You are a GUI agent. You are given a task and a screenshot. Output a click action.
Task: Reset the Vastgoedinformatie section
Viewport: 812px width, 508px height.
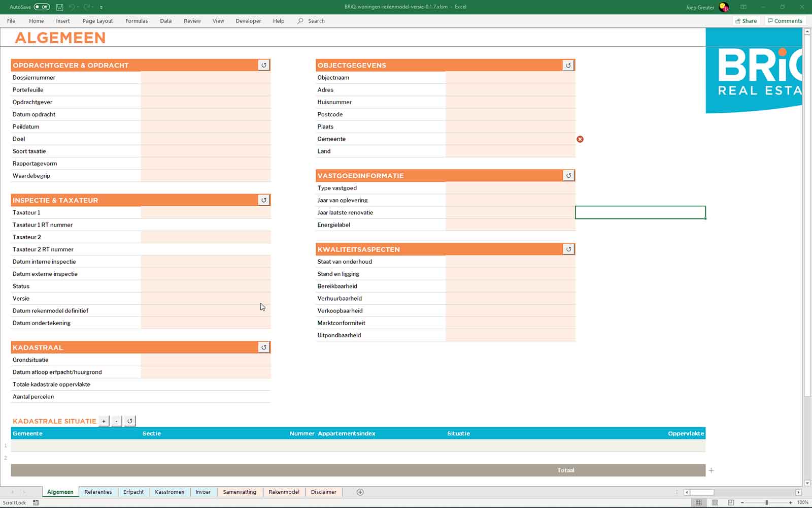point(568,175)
